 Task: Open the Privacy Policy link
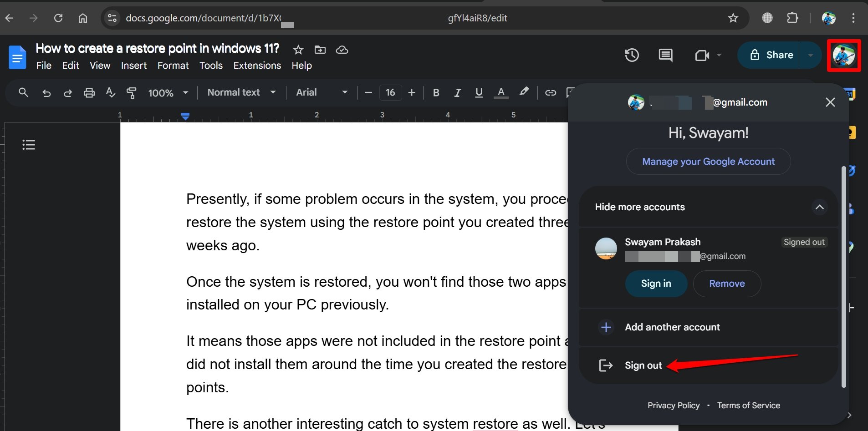[674, 406]
